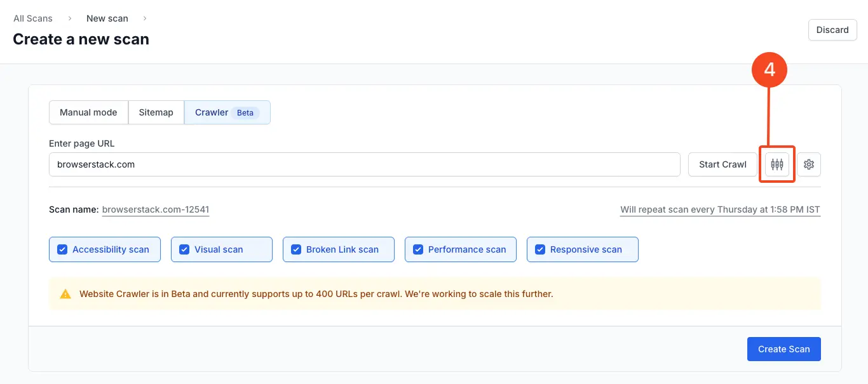
Task: Click the step 4 annotation badge
Action: (x=770, y=69)
